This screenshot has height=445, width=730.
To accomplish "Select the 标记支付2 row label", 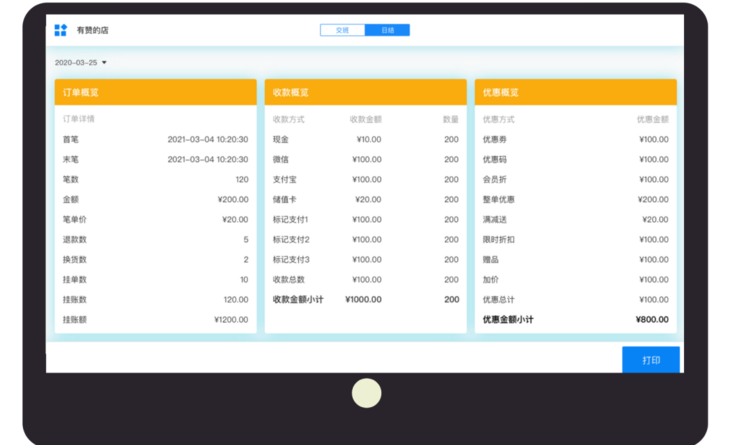I will tap(291, 239).
